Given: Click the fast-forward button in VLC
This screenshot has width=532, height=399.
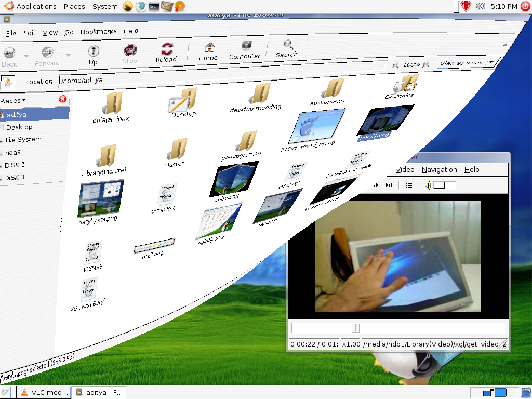Looking at the screenshot, I should click(376, 185).
